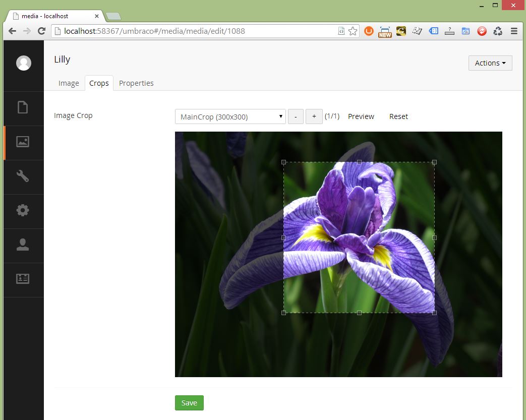Switch to the Properties tab
Image resolution: width=526 pixels, height=420 pixels.
(x=136, y=83)
